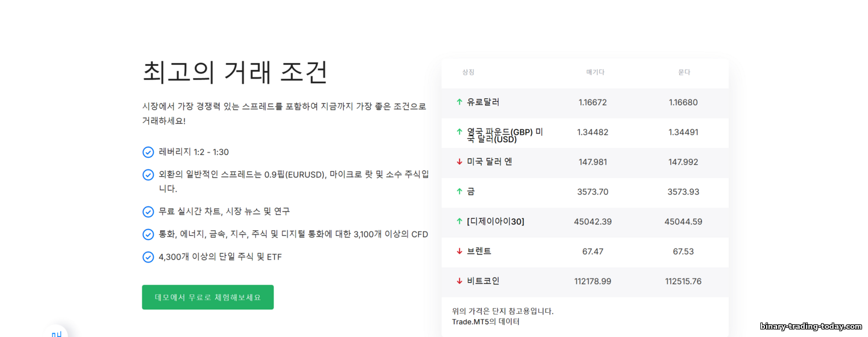Click the check mark beside 4,300개 이상의 단일 주식
Image resolution: width=868 pixels, height=337 pixels.
coord(148,257)
